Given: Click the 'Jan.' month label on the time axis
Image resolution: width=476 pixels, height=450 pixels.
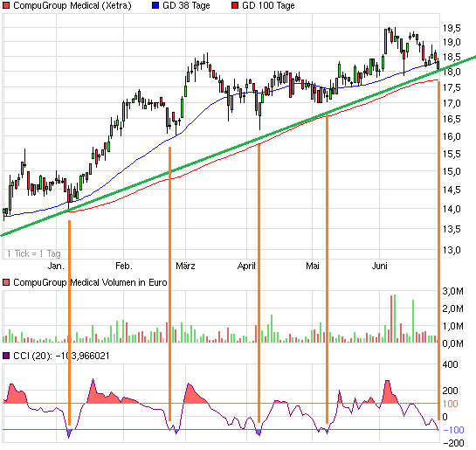Looking at the screenshot, I should click(56, 266).
